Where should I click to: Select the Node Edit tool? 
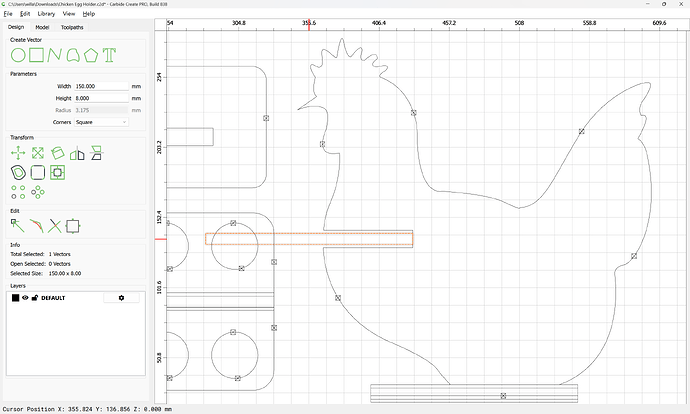(x=18, y=226)
